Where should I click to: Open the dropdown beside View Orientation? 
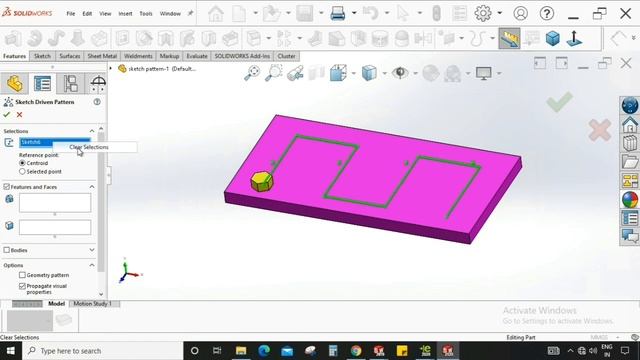pos(353,74)
